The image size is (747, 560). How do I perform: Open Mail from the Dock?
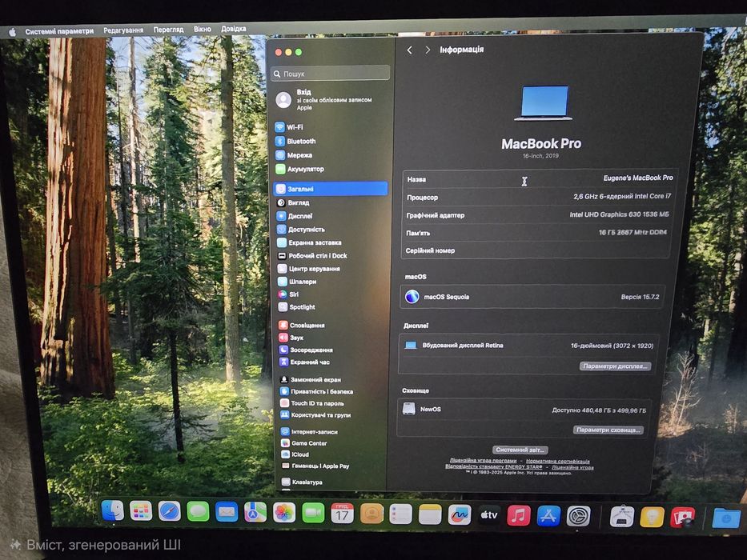[227, 512]
